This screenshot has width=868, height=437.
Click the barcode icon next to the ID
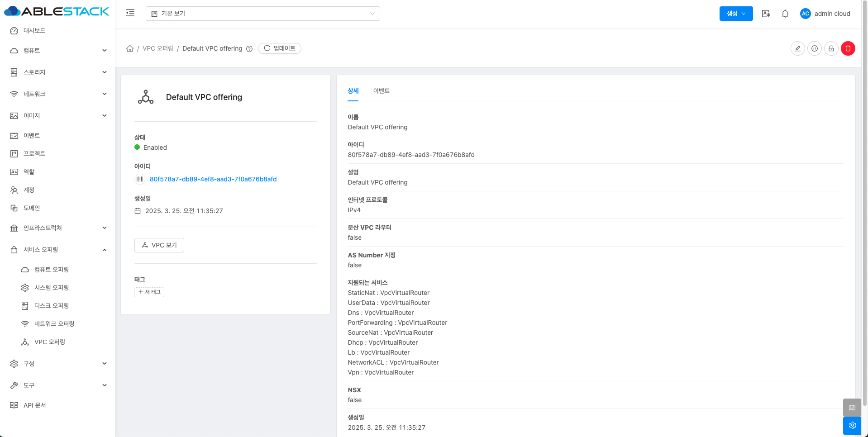[x=140, y=179]
